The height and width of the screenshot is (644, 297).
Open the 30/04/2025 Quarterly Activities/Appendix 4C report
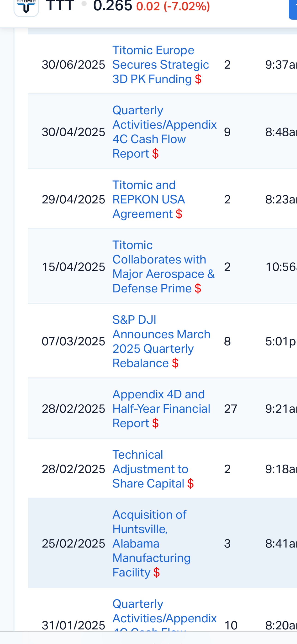(164, 132)
